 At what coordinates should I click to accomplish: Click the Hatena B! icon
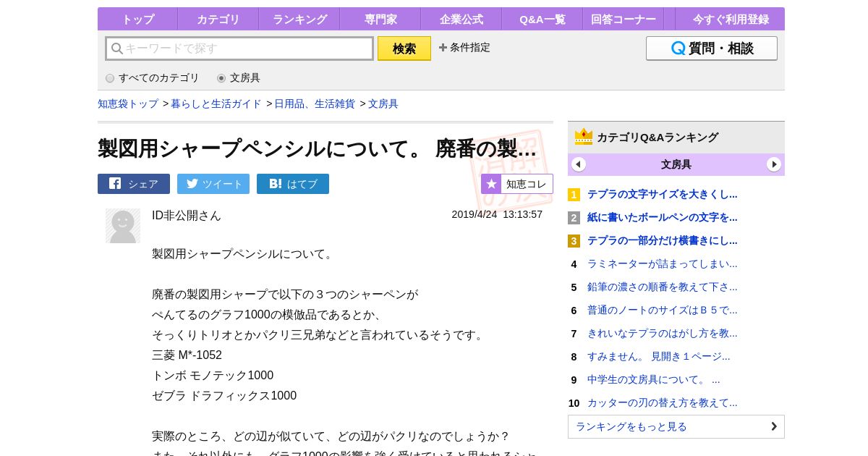[276, 183]
